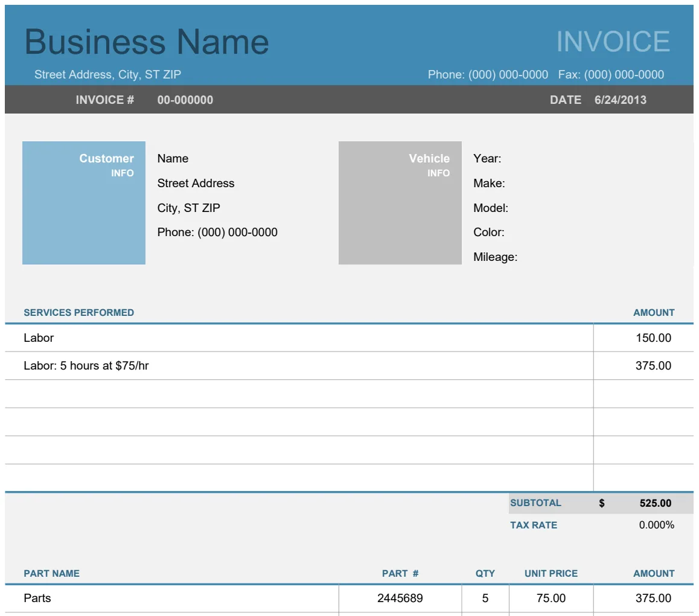Click the business Street Address, City, ST ZIP line
This screenshot has height=616, width=699.
coord(108,74)
